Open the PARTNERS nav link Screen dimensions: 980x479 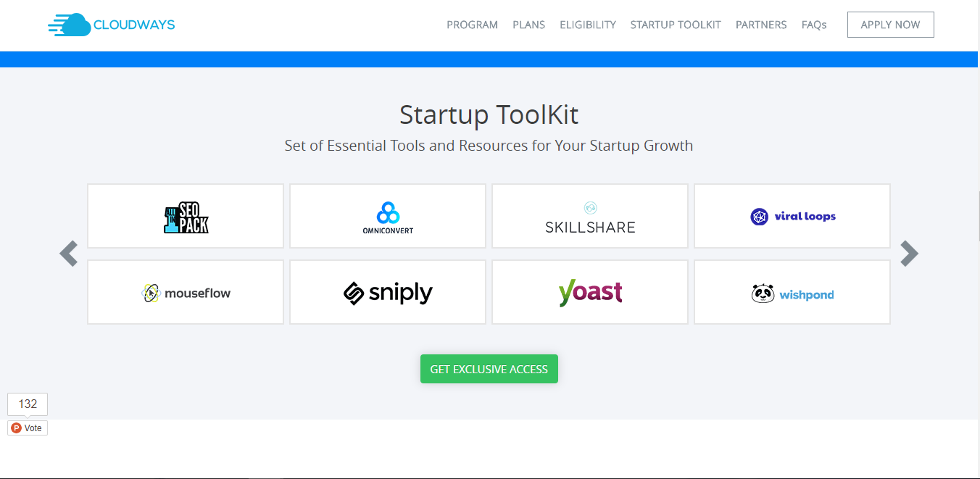click(761, 25)
